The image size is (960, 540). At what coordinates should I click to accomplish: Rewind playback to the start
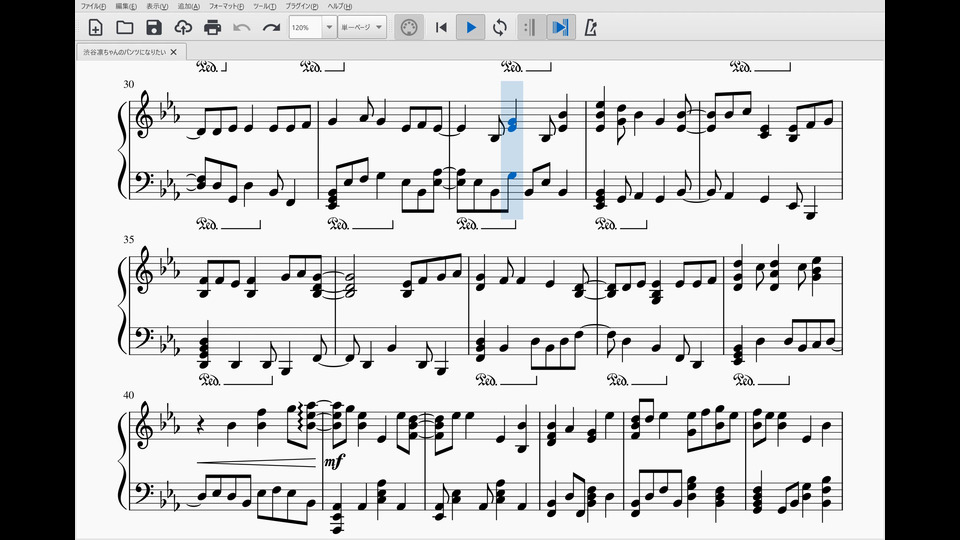[441, 28]
